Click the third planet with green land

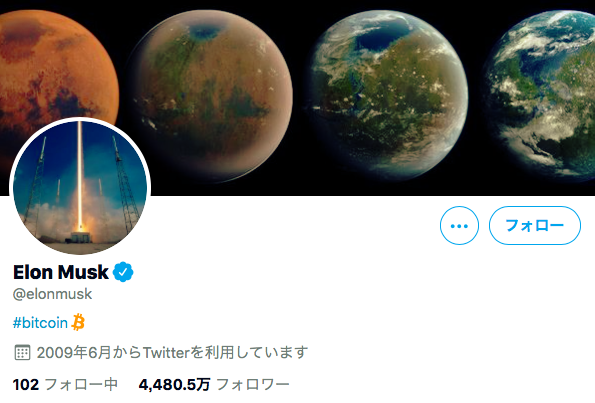pos(389,95)
